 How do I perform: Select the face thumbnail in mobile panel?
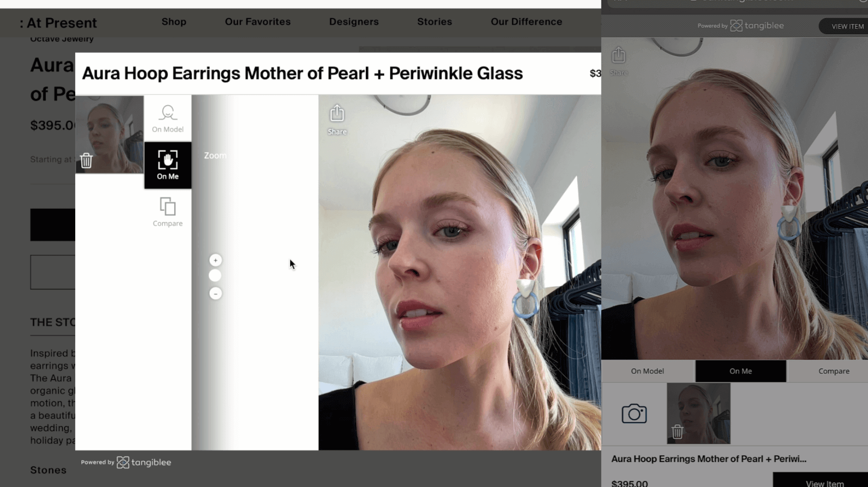click(x=699, y=413)
